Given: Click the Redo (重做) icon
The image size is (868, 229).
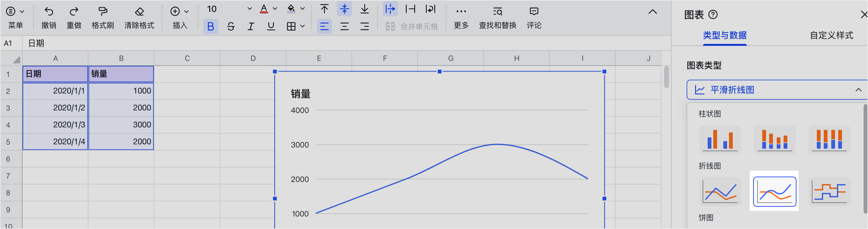Looking at the screenshot, I should (74, 12).
